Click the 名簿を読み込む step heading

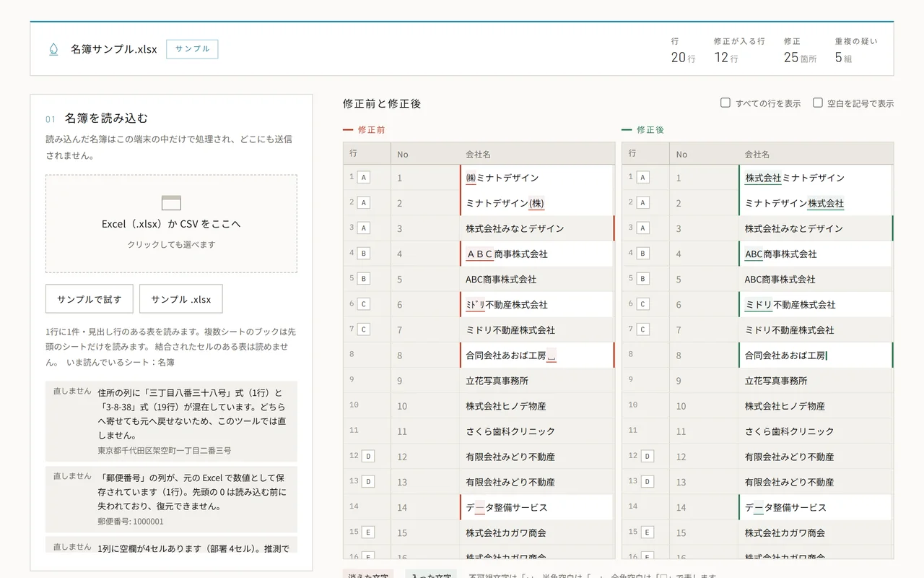click(x=106, y=118)
